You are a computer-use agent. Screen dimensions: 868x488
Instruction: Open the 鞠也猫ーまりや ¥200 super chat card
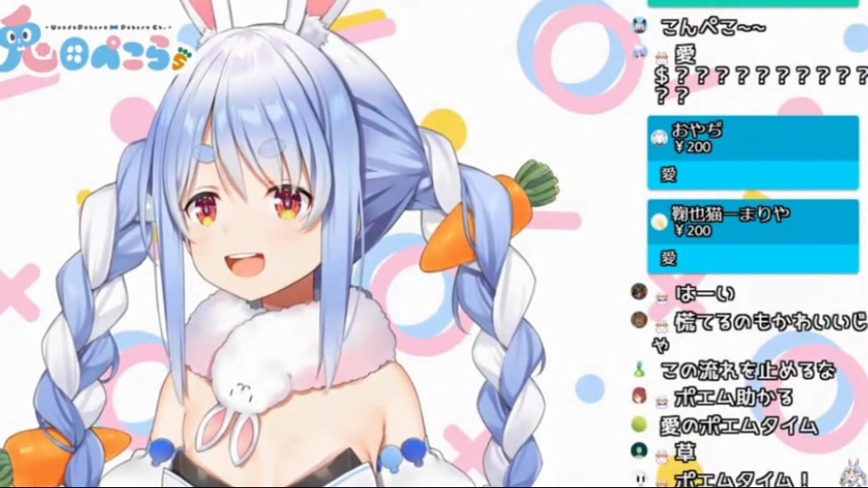[x=753, y=237]
